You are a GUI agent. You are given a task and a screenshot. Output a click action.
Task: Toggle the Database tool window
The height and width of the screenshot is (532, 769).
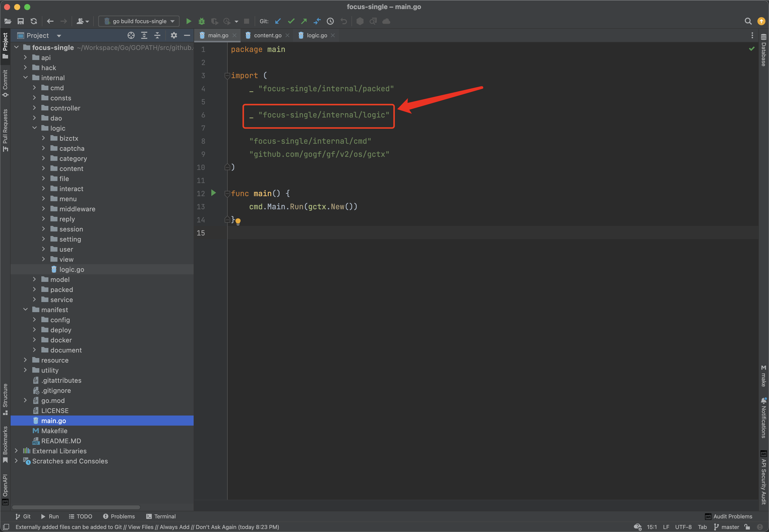pos(763,50)
